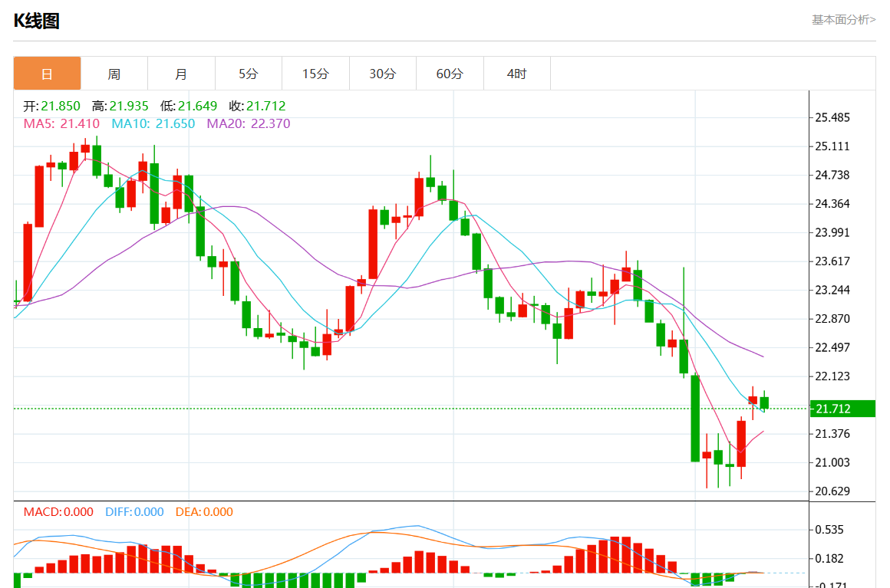
Task: Click the 低:21.649 low value
Action: coord(189,106)
